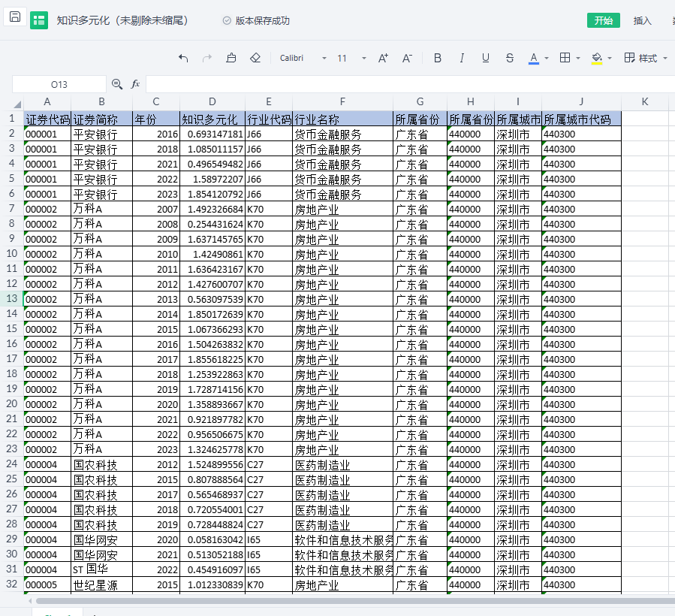675x616 pixels.
Task: Toggle bold formatting
Action: coord(438,59)
